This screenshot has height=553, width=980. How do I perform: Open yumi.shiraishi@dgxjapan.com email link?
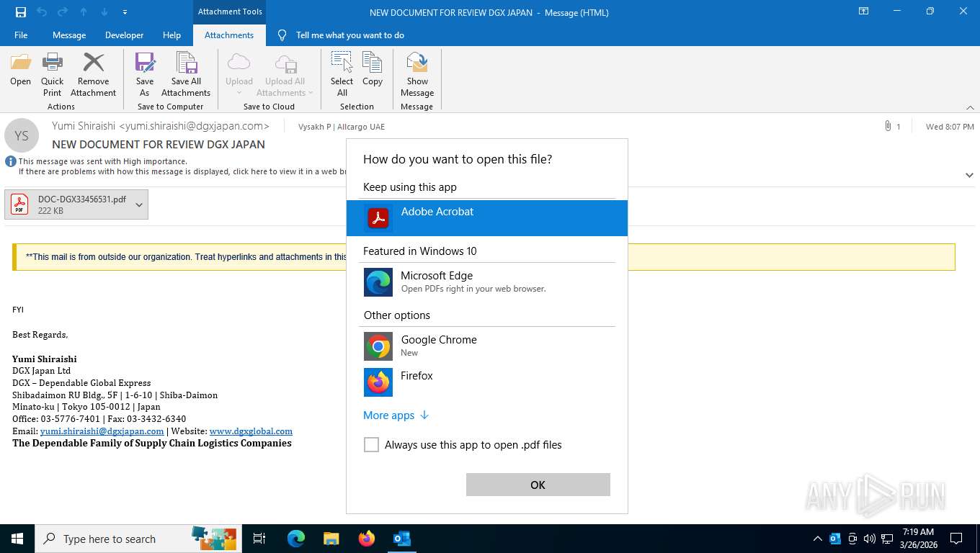point(102,431)
